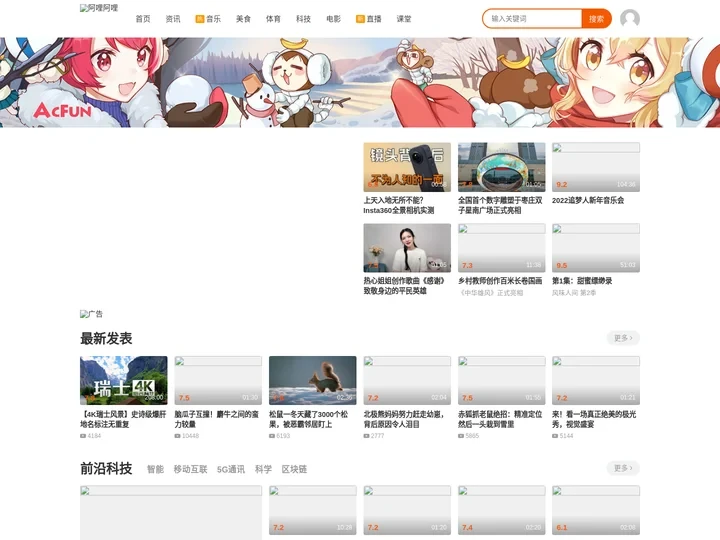Click the 风味人间 第2季 subtitle text
The width and height of the screenshot is (720, 540).
point(574,292)
